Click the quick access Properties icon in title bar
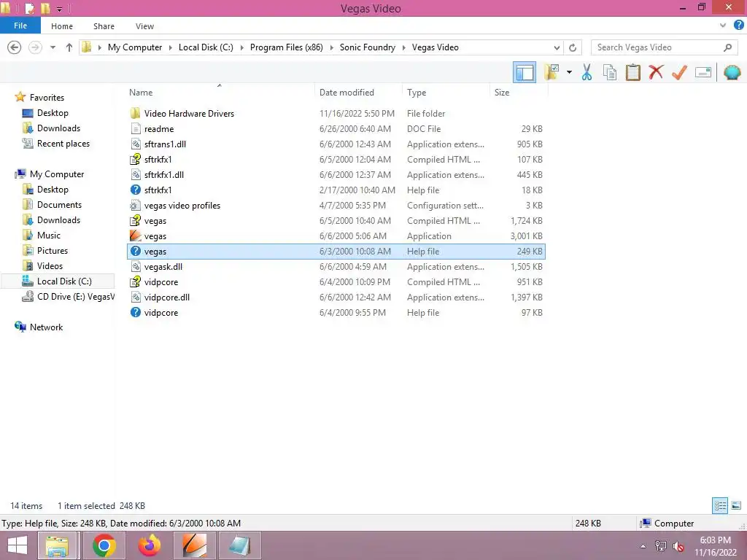Image resolution: width=747 pixels, height=560 pixels. [29, 8]
